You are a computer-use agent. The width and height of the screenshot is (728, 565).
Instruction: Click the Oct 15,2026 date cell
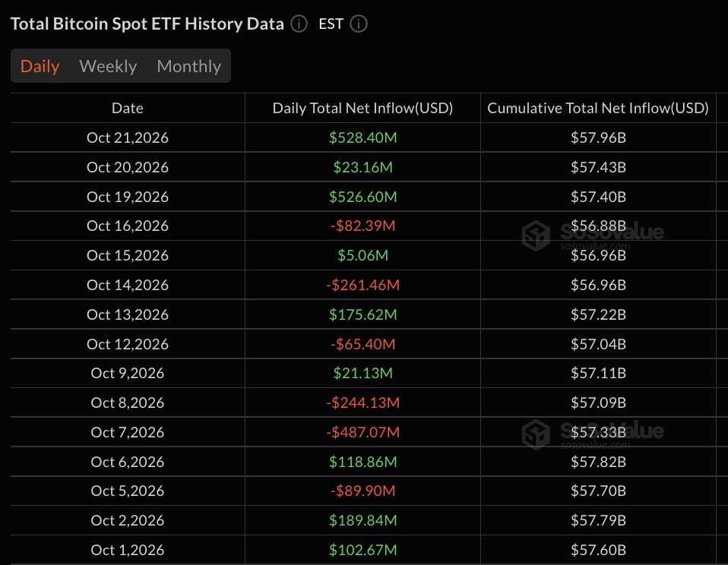(x=128, y=256)
